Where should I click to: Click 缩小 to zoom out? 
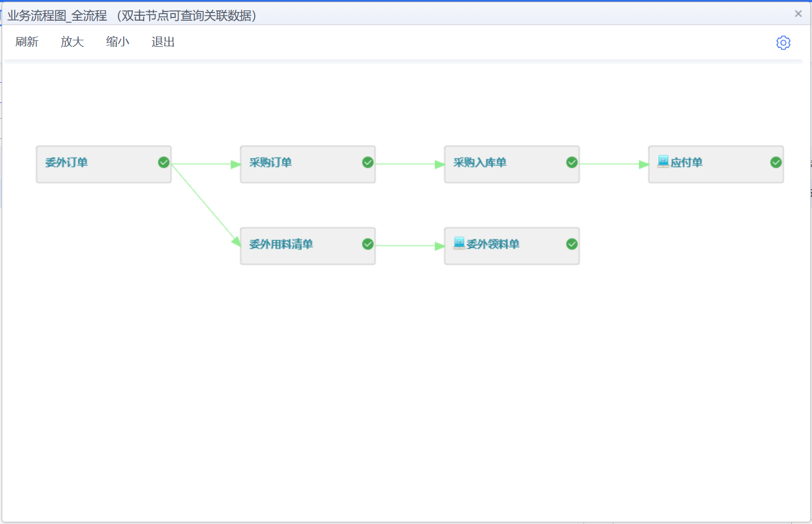pyautogui.click(x=118, y=42)
